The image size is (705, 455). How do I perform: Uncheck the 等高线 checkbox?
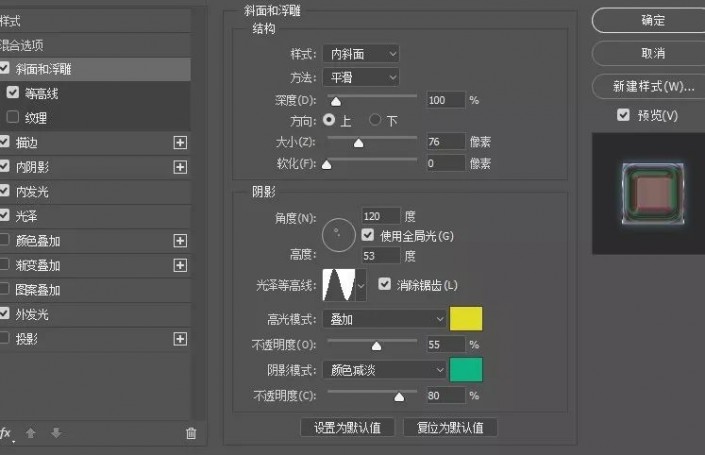tap(13, 92)
